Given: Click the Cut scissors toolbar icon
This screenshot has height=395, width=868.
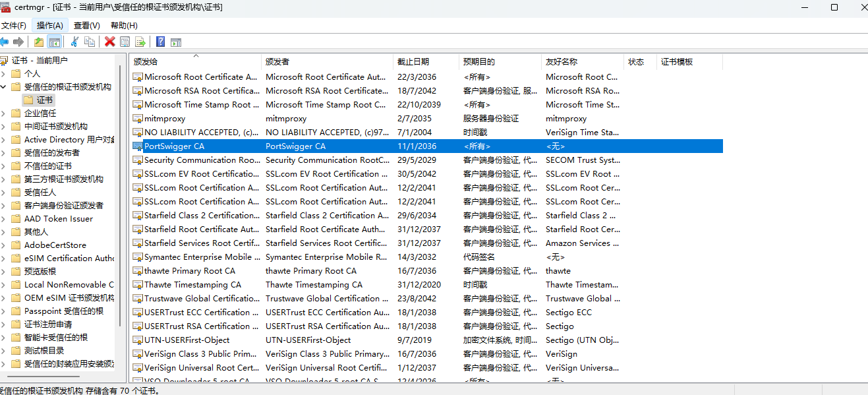Looking at the screenshot, I should (x=74, y=42).
